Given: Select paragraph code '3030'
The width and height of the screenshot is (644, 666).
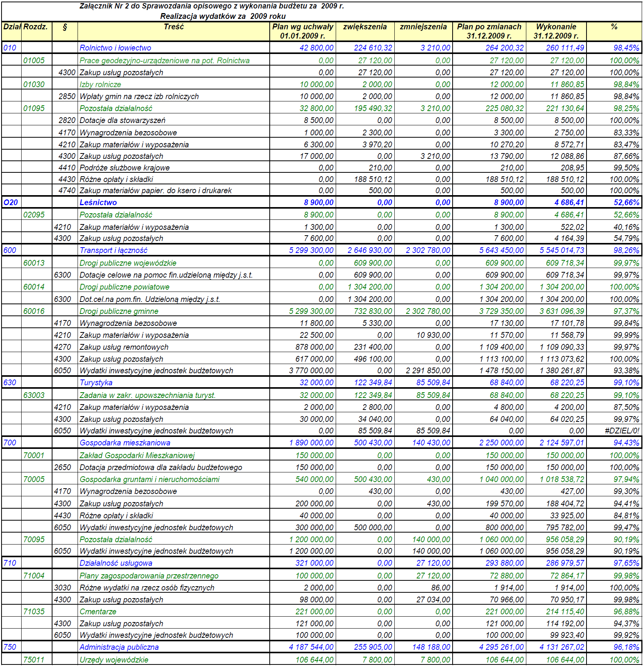Looking at the screenshot, I should tap(63, 588).
